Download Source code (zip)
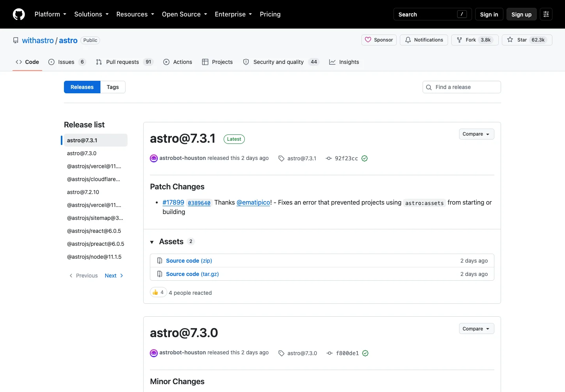This screenshot has width=565, height=392. coord(189,261)
